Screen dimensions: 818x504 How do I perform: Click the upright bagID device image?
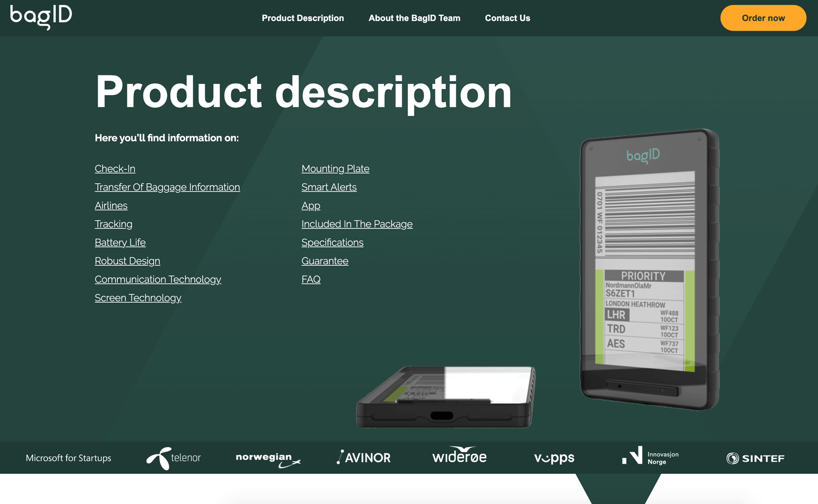[650, 269]
